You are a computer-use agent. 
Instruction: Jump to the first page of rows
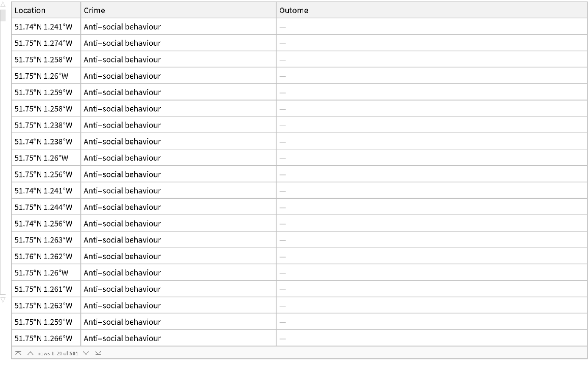point(18,353)
